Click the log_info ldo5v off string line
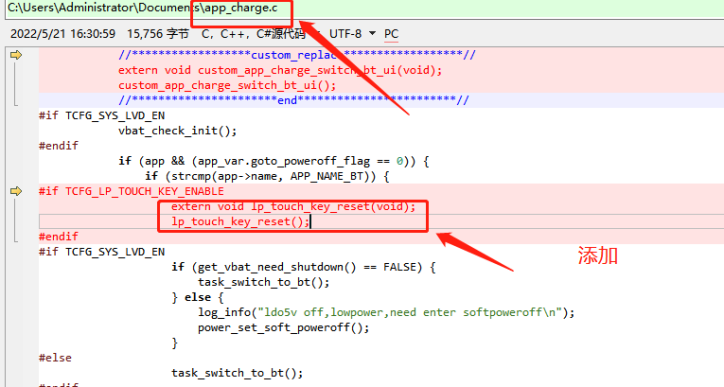This screenshot has width=724, height=387. (x=386, y=313)
